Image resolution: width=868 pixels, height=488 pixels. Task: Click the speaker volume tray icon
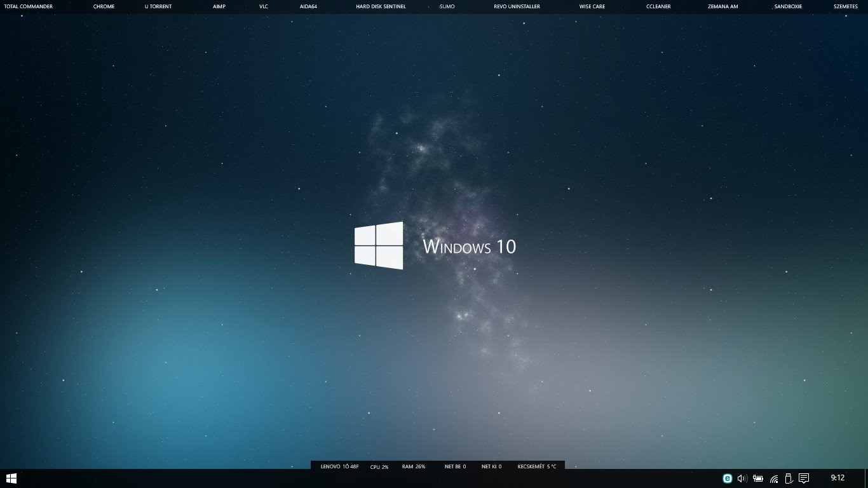pos(742,478)
